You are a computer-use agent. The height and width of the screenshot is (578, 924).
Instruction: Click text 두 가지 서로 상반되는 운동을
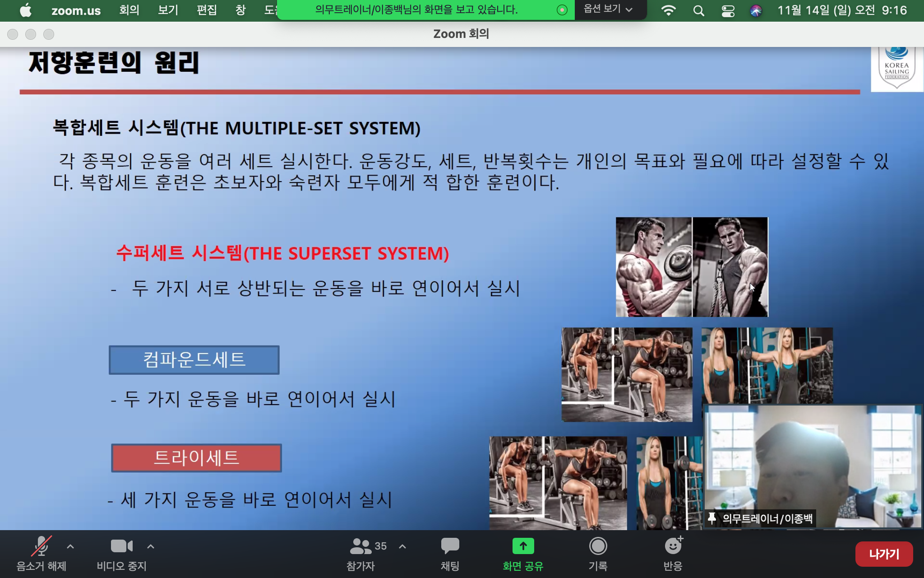[247, 288]
